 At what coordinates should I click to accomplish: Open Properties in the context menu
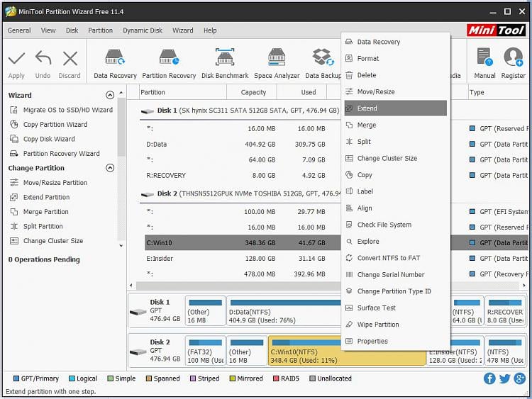click(x=395, y=341)
